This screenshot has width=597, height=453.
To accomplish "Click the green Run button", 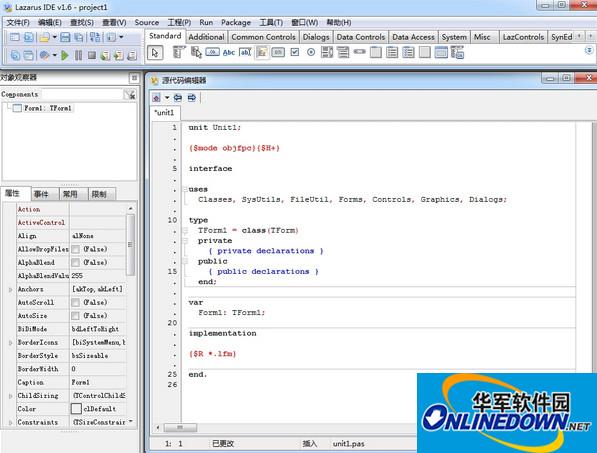I will click(x=65, y=56).
